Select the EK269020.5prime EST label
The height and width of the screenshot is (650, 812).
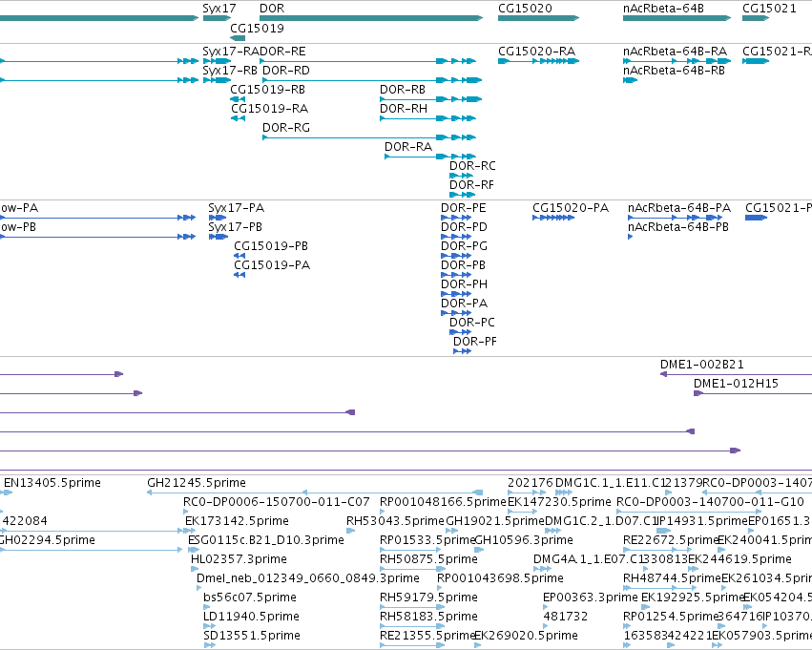pyautogui.click(x=526, y=636)
